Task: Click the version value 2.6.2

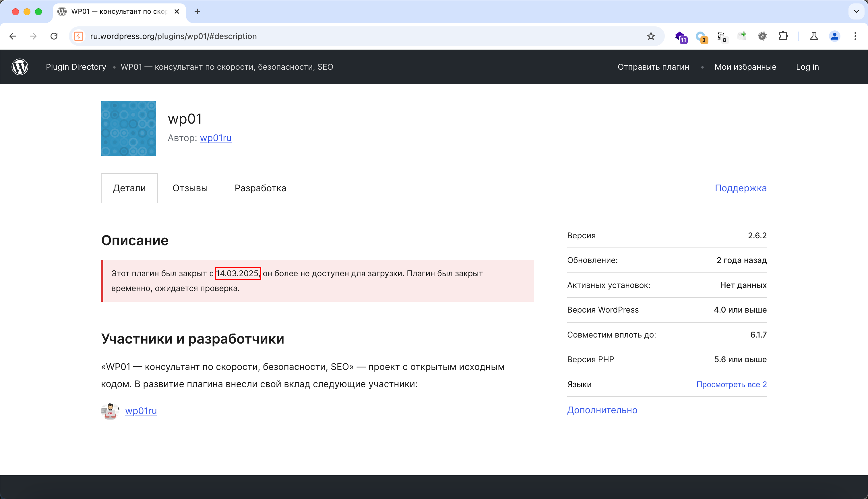Action: click(757, 236)
